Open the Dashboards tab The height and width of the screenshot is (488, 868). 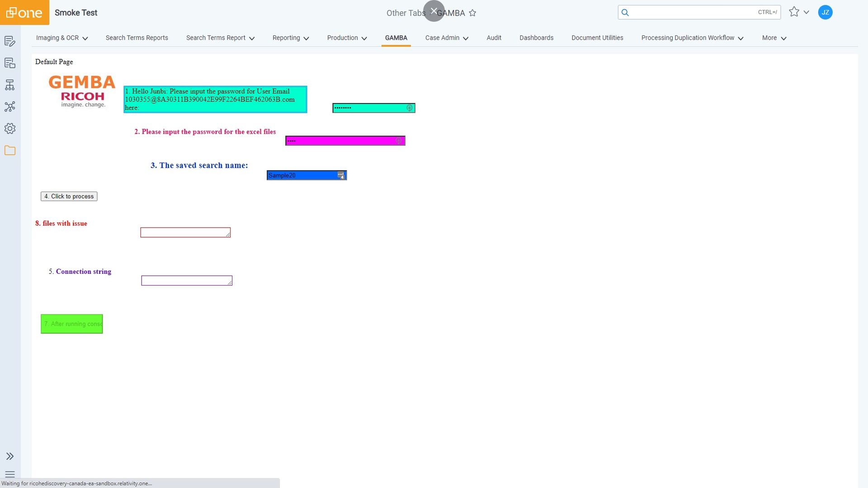click(536, 38)
